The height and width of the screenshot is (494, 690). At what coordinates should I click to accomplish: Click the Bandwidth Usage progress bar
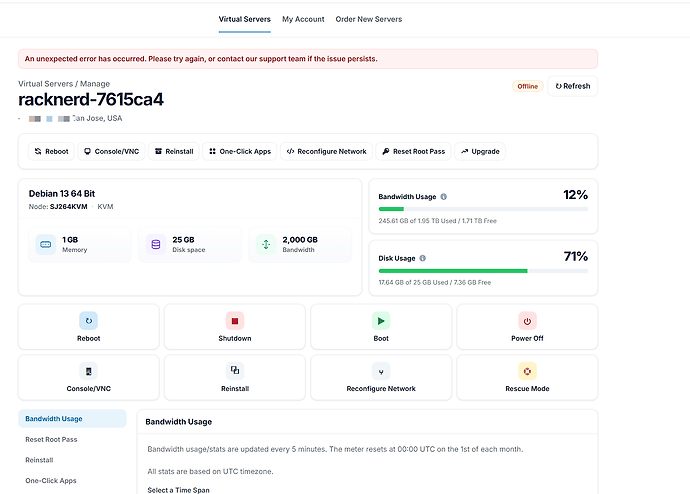point(483,209)
